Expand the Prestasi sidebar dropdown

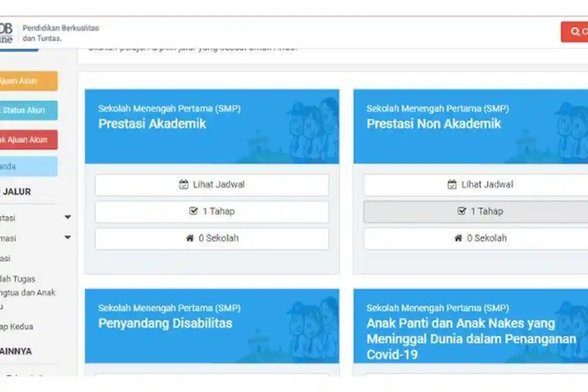(x=68, y=217)
